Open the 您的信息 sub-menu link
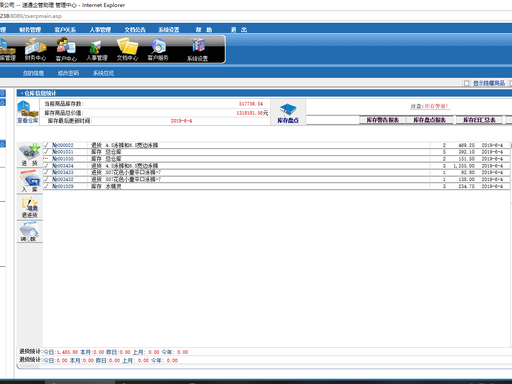This screenshot has width=512, height=384. tap(33, 73)
